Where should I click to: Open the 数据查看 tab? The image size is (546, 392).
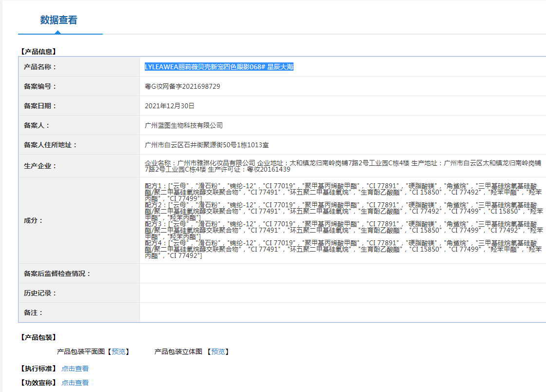click(x=58, y=20)
